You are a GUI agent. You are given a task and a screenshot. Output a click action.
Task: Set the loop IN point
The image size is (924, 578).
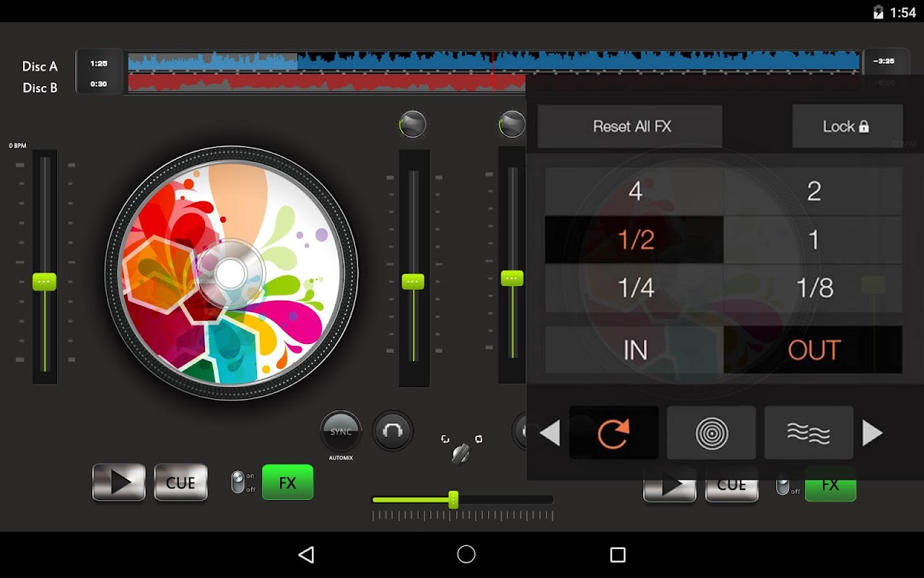(x=635, y=350)
